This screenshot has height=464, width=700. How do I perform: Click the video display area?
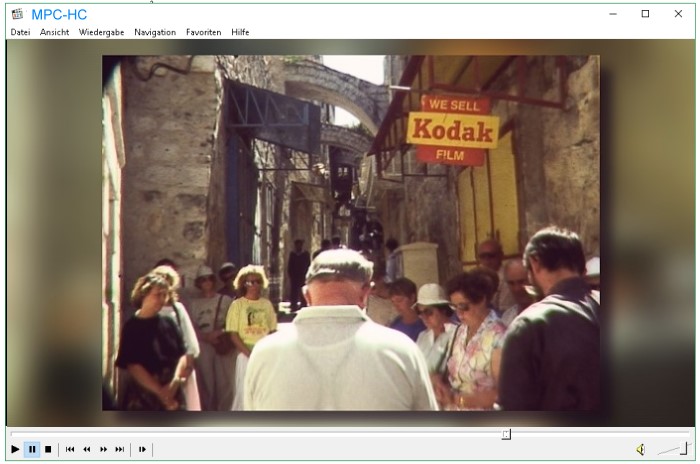click(x=350, y=233)
